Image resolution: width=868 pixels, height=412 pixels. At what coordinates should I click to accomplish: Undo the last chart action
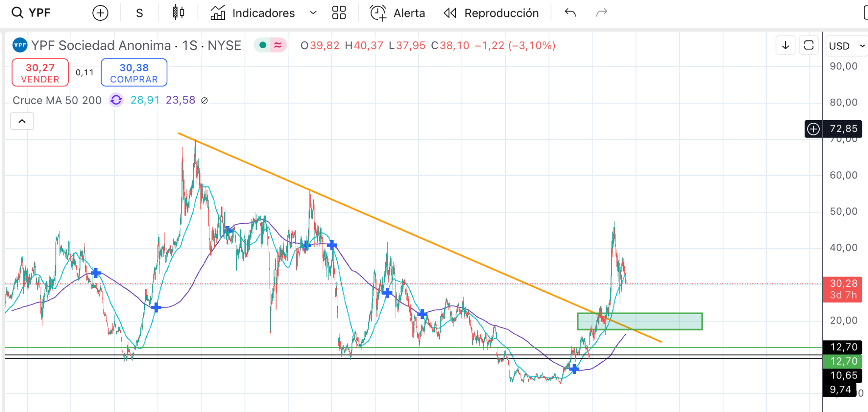570,13
